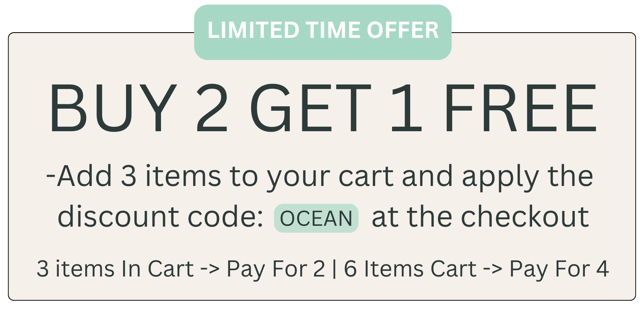Click the 'Pay For 2' text

(276, 269)
